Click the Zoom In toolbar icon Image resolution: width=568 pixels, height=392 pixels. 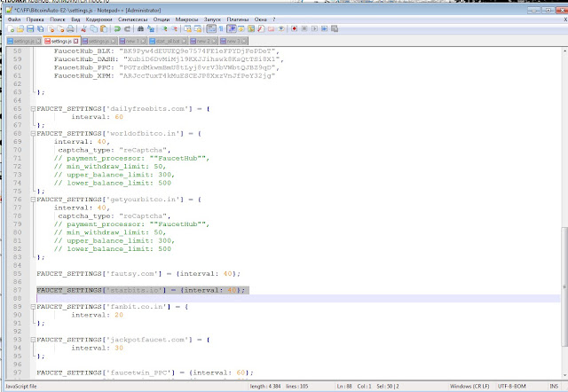pos(164,28)
